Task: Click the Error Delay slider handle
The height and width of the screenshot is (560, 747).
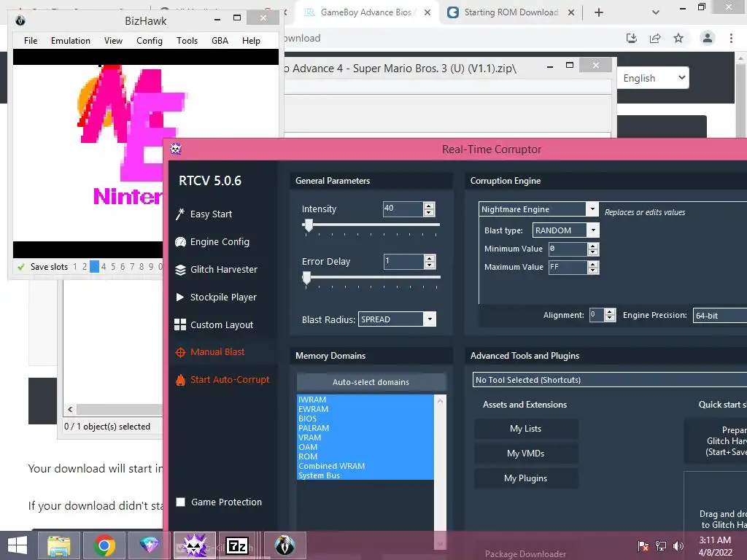Action: pos(307,278)
